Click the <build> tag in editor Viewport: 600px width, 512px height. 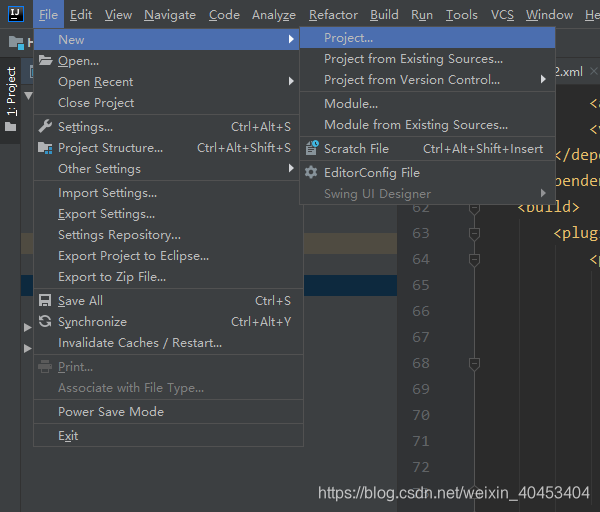pyautogui.click(x=548, y=207)
